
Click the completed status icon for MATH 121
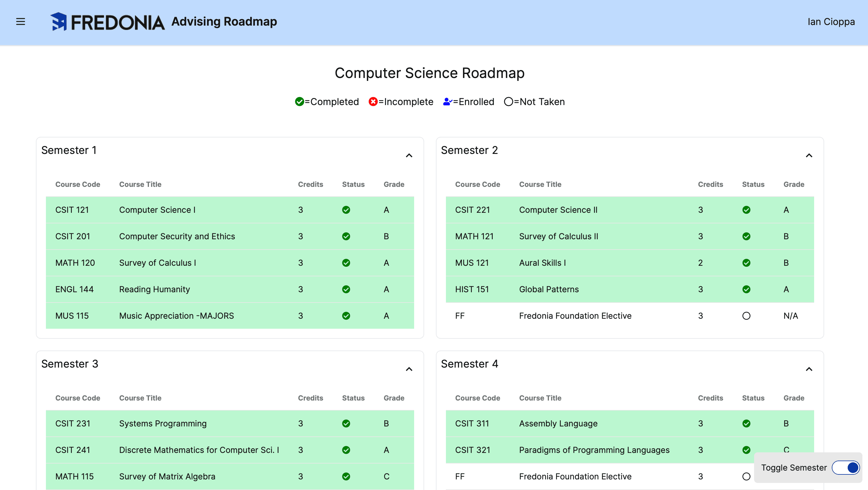pyautogui.click(x=746, y=236)
